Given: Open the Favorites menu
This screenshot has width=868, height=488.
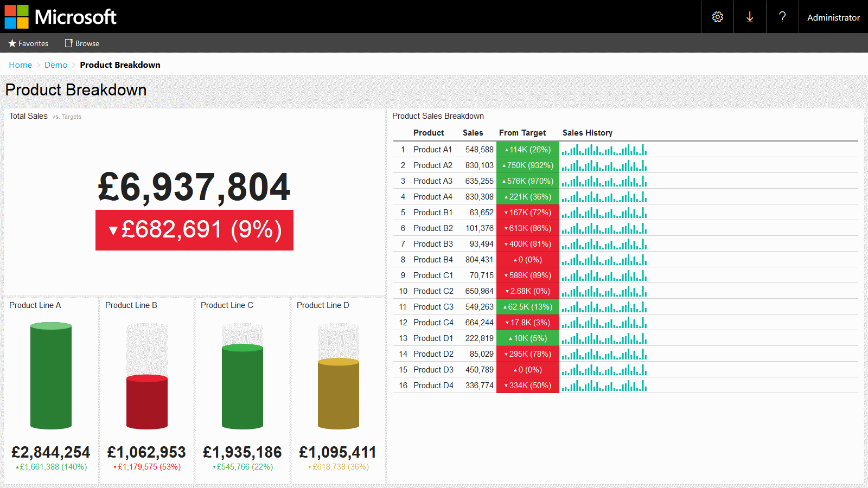Looking at the screenshot, I should [28, 43].
